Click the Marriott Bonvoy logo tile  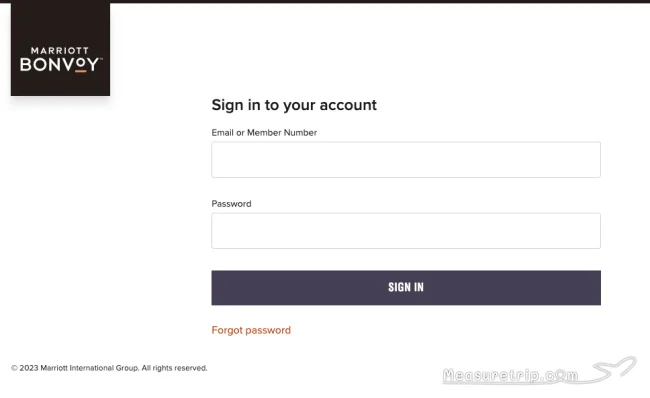[61, 49]
